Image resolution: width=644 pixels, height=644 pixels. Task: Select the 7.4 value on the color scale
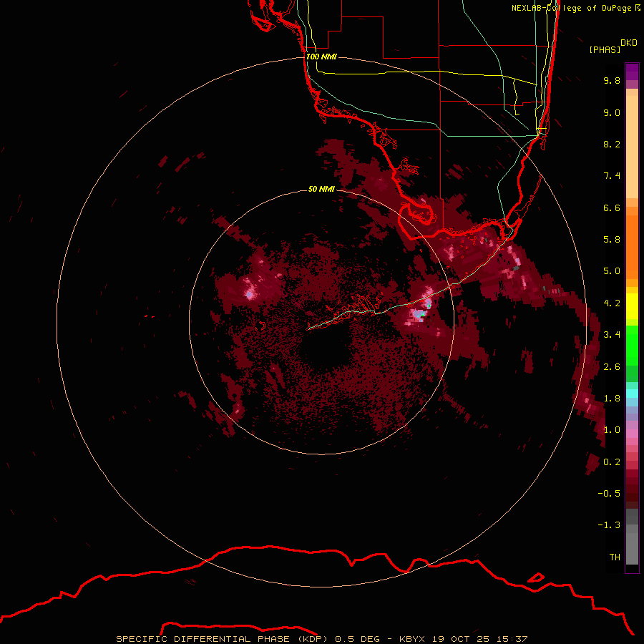coord(612,176)
